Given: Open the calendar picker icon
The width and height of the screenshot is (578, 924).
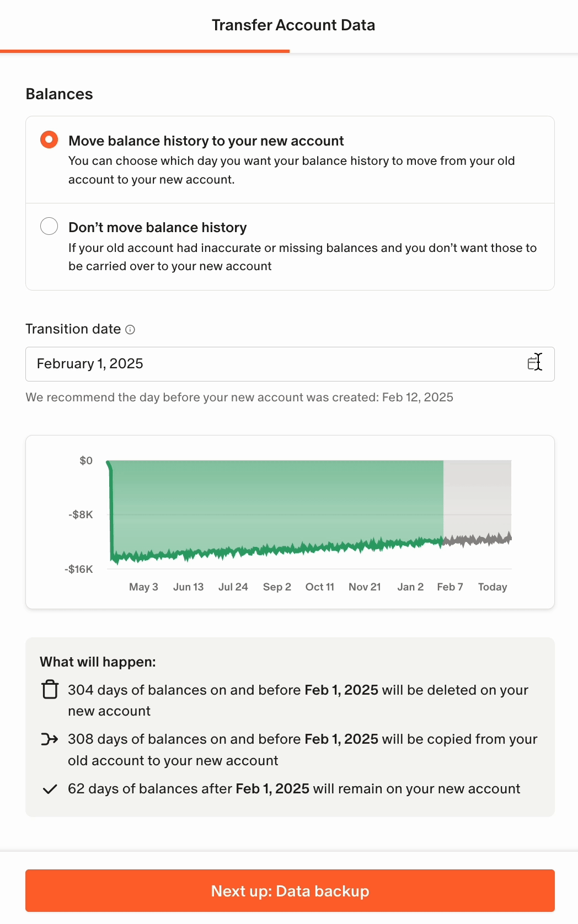Looking at the screenshot, I should (x=534, y=363).
